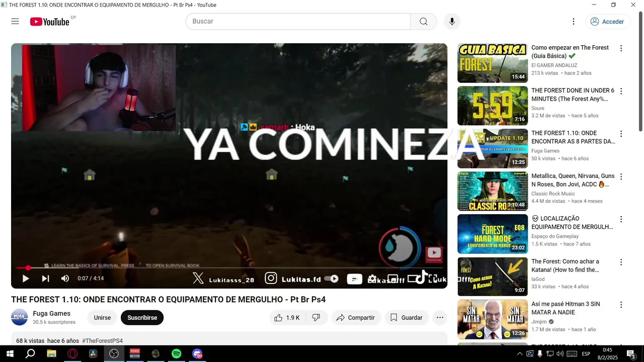The width and height of the screenshot is (644, 362).
Task: Open the YouTube settings three-dot menu
Action: point(573,22)
